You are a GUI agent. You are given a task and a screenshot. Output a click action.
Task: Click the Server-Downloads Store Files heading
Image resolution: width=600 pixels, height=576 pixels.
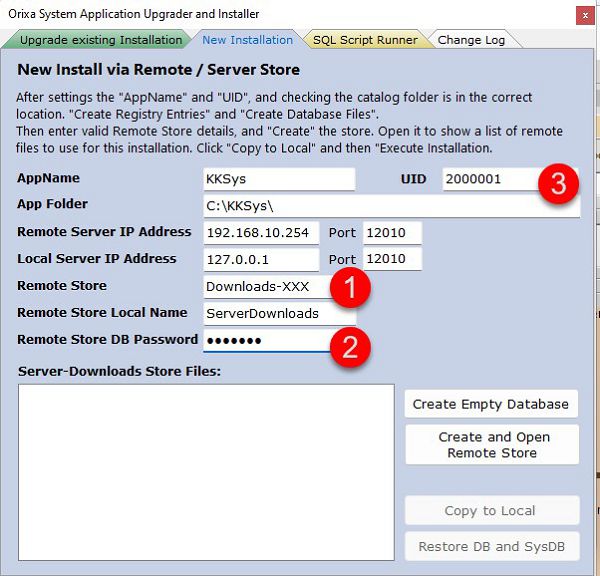tap(119, 371)
